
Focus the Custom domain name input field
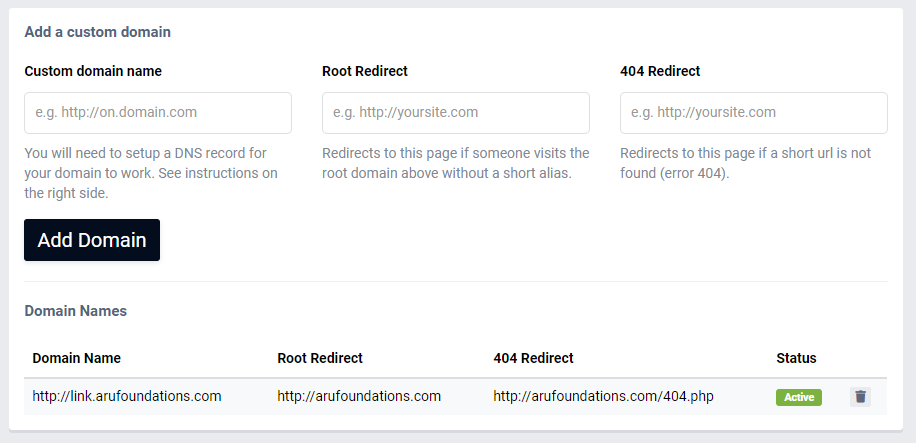click(158, 113)
